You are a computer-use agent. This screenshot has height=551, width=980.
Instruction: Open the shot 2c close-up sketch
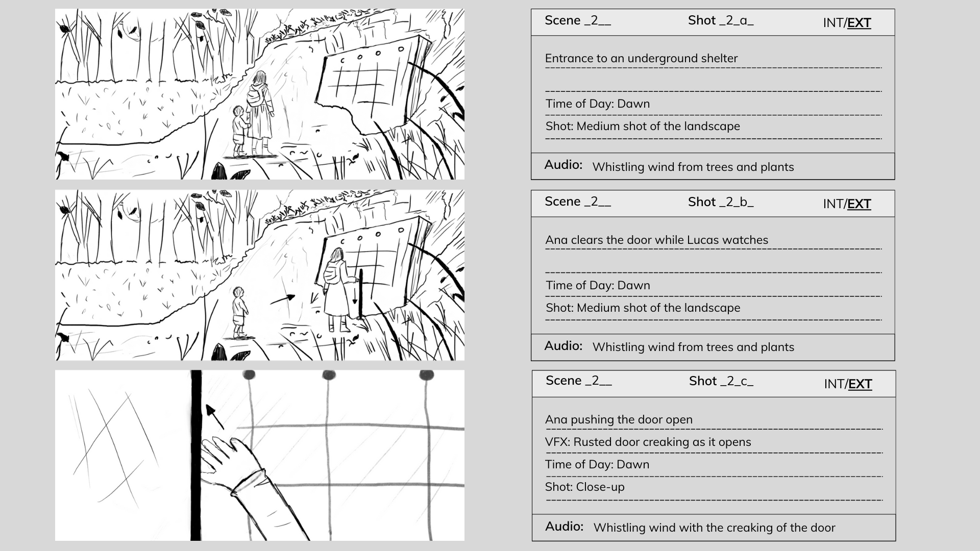pyautogui.click(x=260, y=455)
